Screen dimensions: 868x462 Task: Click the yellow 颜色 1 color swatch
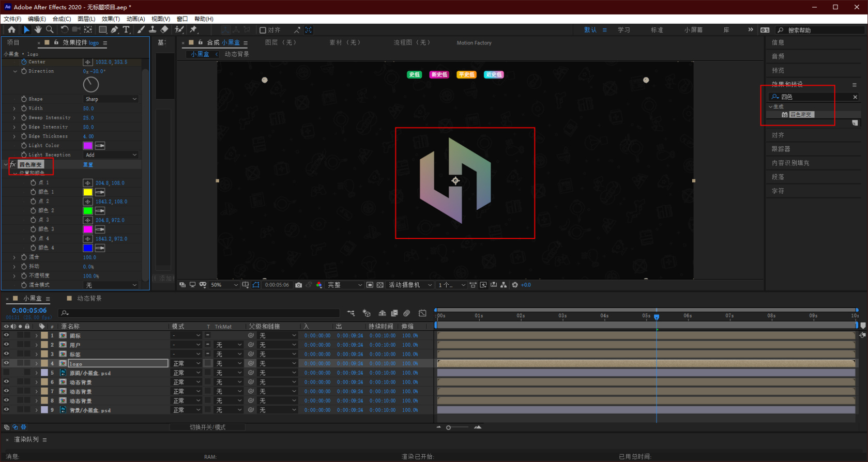point(88,192)
